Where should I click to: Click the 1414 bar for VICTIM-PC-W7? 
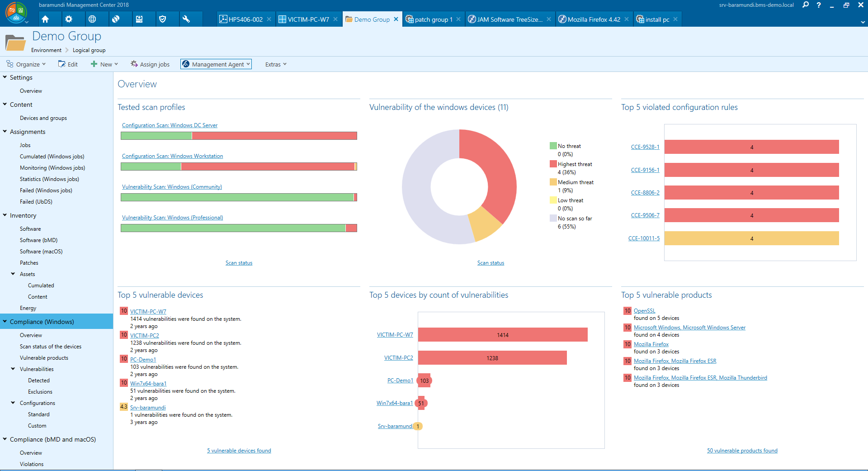[503, 335]
